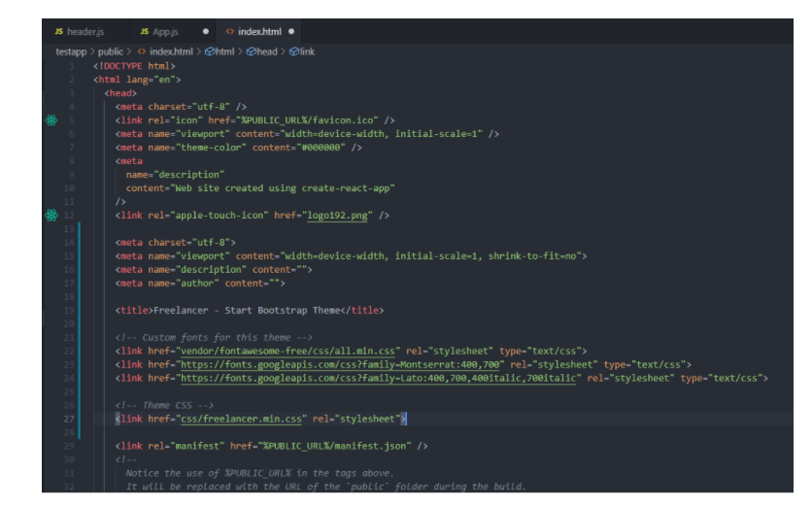
Task: Click the React gutter icon on line 12
Action: tap(51, 215)
